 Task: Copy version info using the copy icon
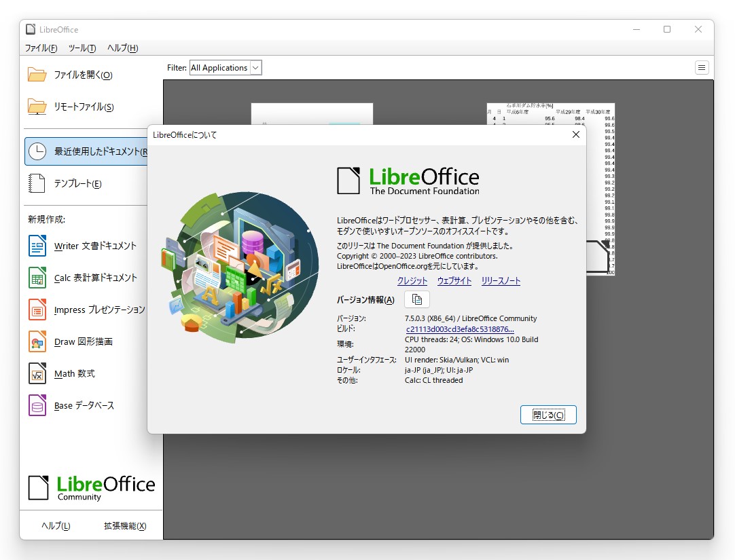pyautogui.click(x=416, y=299)
